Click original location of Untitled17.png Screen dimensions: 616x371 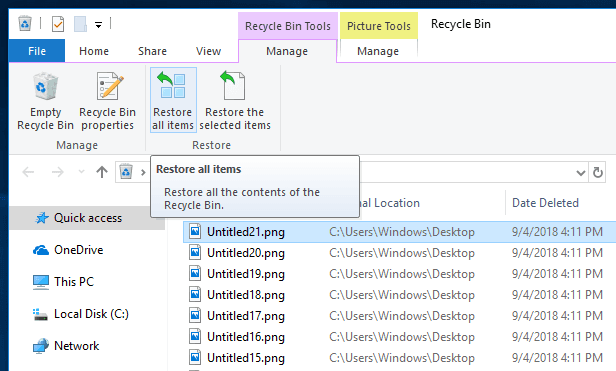[402, 316]
